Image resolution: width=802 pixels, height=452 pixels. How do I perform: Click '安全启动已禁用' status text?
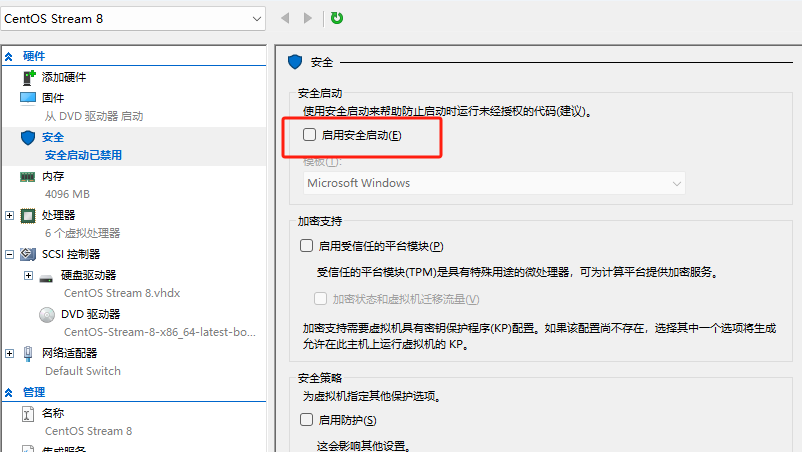(83, 155)
